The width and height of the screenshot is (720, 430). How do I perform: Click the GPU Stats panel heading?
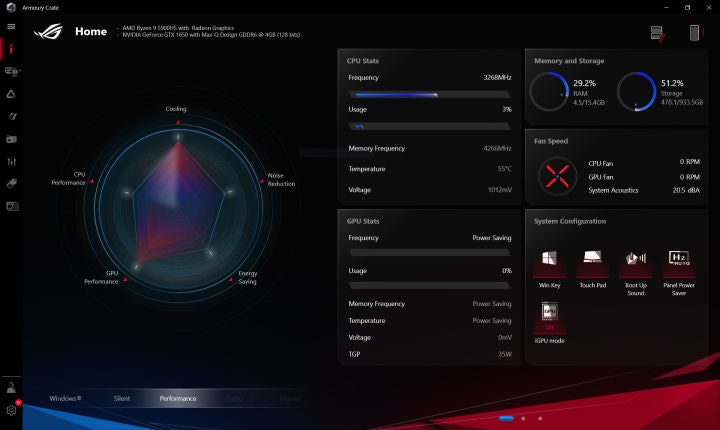pyautogui.click(x=363, y=221)
